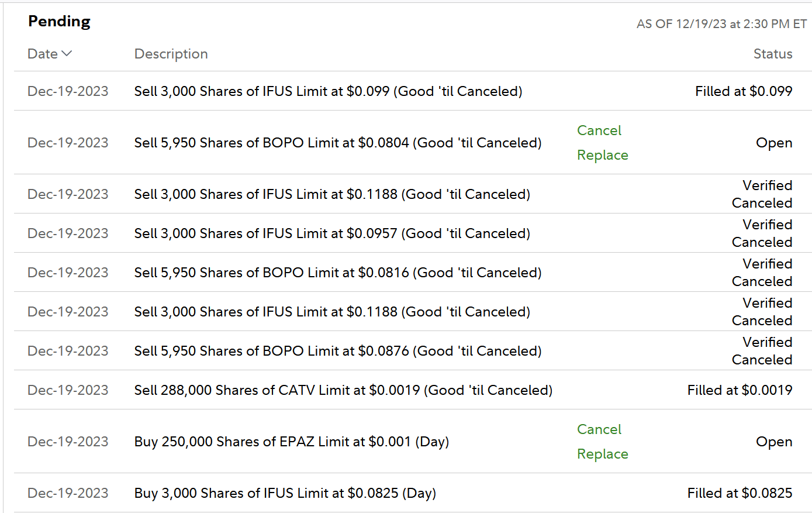Click the Description column header

click(171, 54)
